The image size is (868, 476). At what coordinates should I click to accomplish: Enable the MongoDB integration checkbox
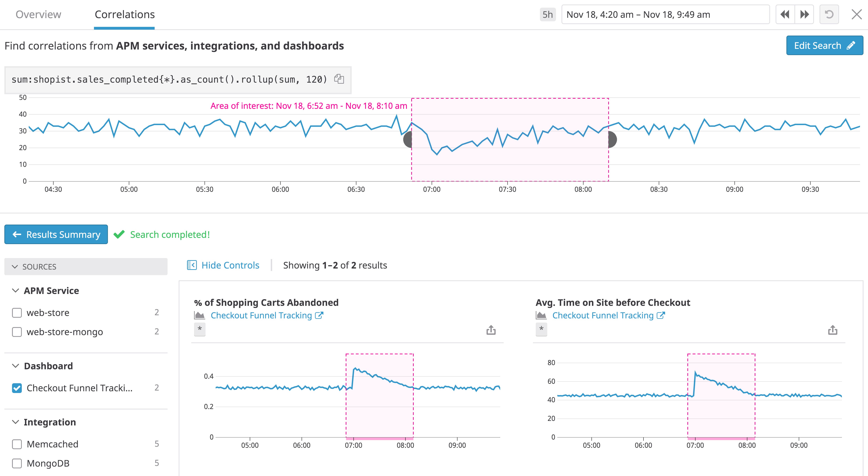pyautogui.click(x=17, y=463)
